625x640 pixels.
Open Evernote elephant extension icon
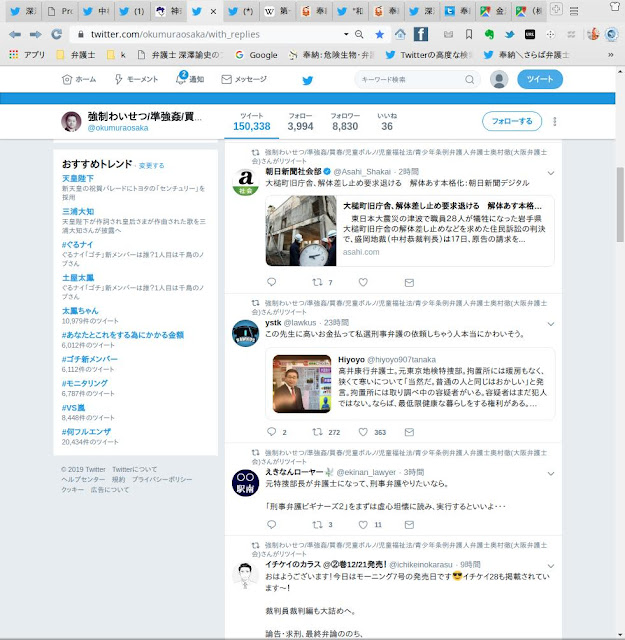(x=489, y=35)
